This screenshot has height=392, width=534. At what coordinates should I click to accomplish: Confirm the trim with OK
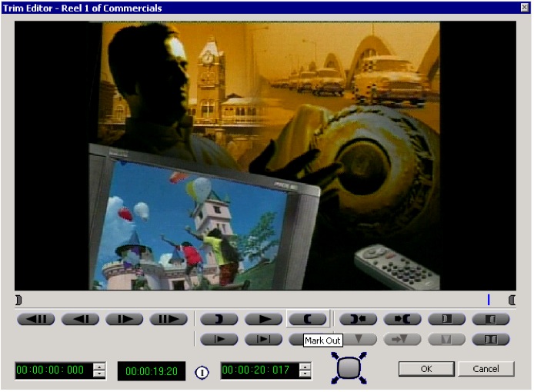pyautogui.click(x=426, y=369)
